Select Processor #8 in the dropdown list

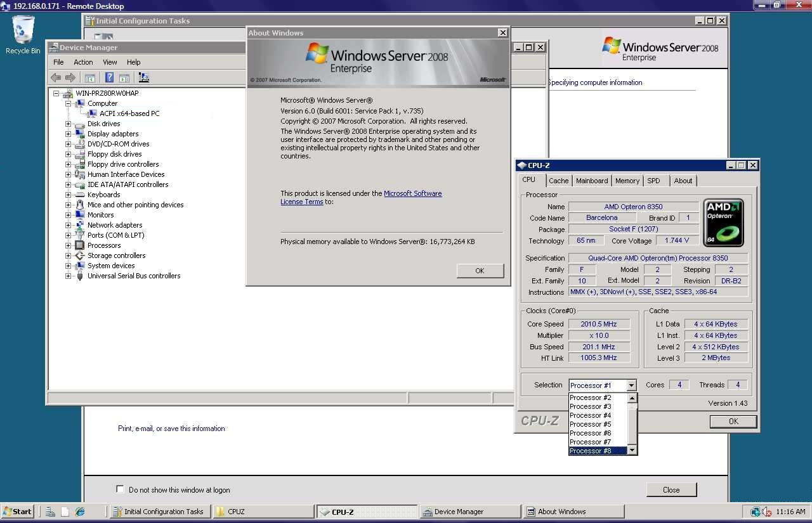click(598, 451)
